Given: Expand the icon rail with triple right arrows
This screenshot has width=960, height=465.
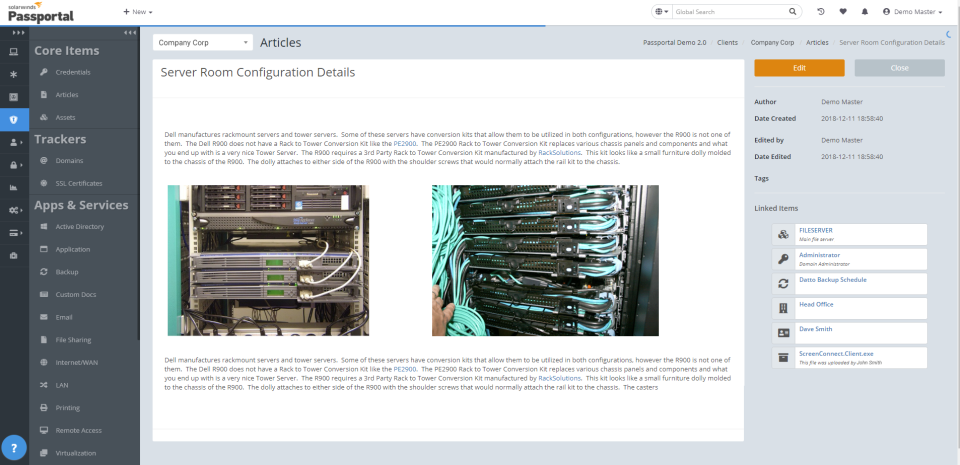Looking at the screenshot, I should click(x=19, y=32).
